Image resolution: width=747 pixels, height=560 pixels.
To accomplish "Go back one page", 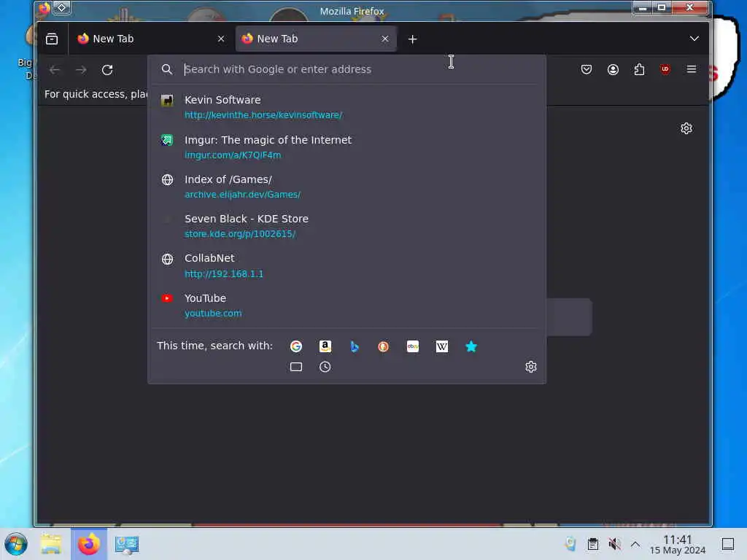I will pos(55,70).
